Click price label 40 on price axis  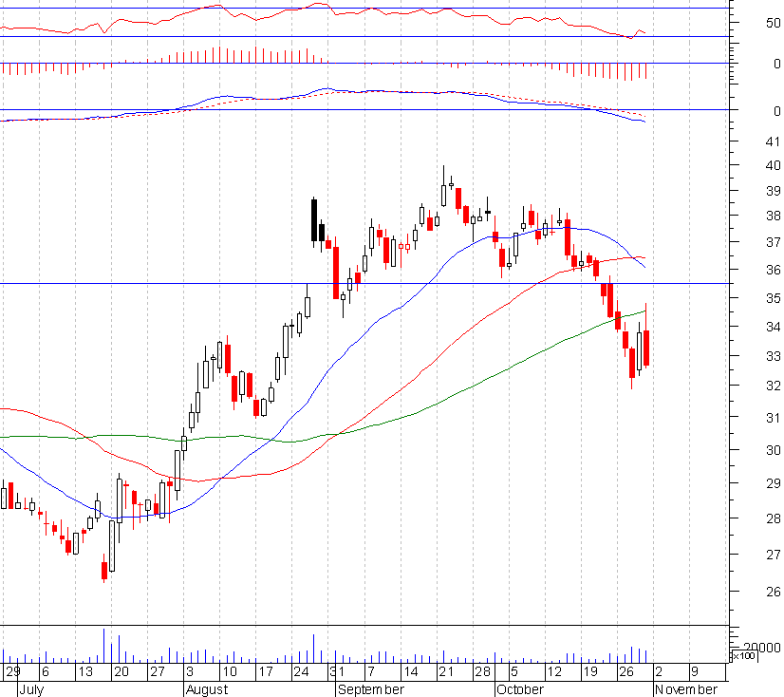point(773,165)
